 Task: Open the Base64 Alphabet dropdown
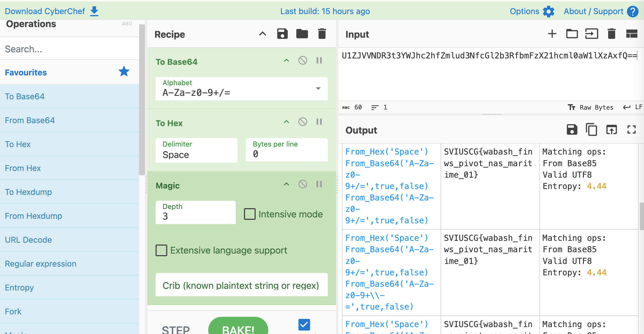242,89
